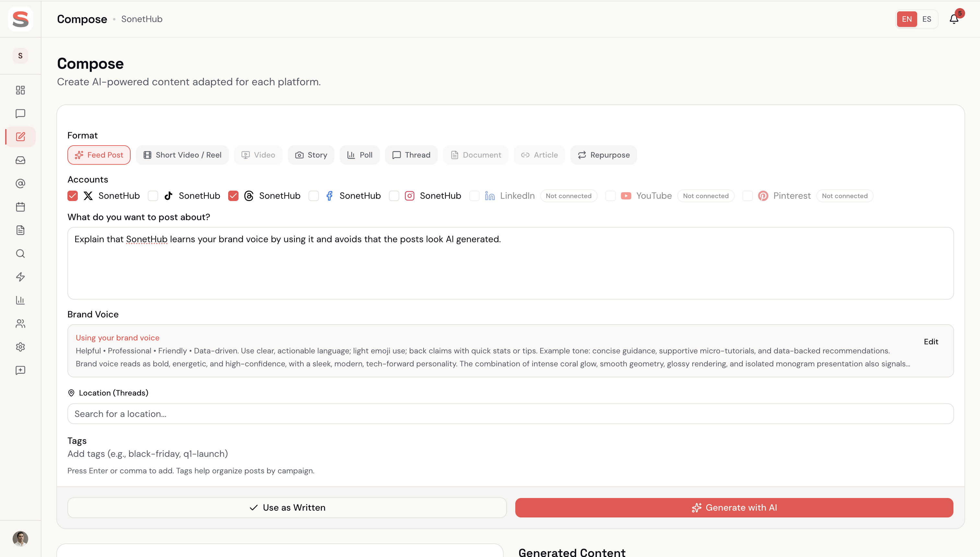
Task: Enable the TikTok SonetHub account
Action: point(153,196)
